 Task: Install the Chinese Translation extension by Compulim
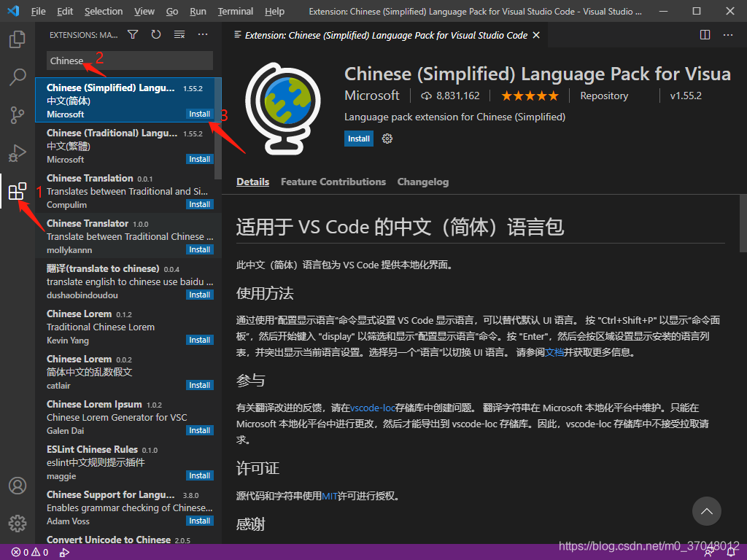[199, 204]
